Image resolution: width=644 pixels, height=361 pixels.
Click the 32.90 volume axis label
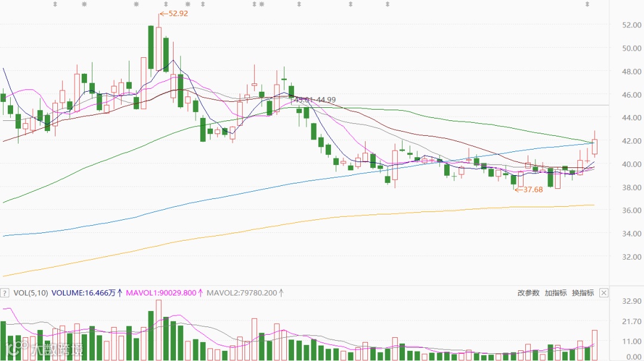pos(631,301)
